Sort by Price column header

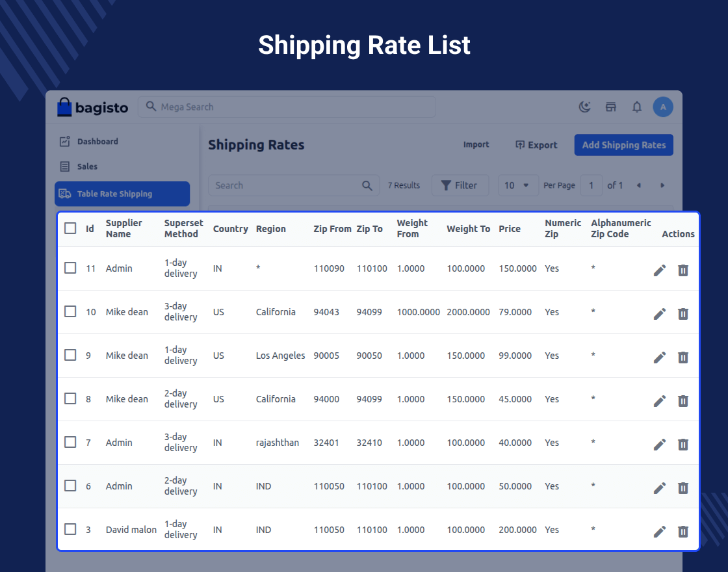(510, 229)
